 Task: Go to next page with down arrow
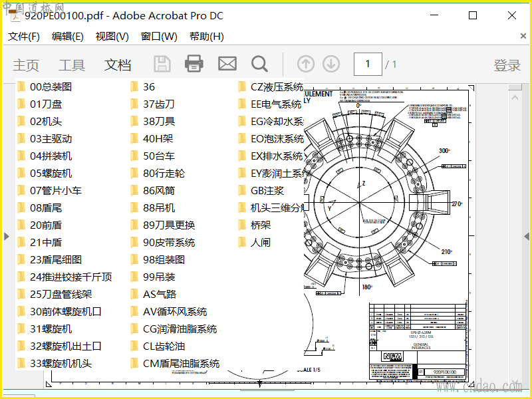(x=331, y=64)
